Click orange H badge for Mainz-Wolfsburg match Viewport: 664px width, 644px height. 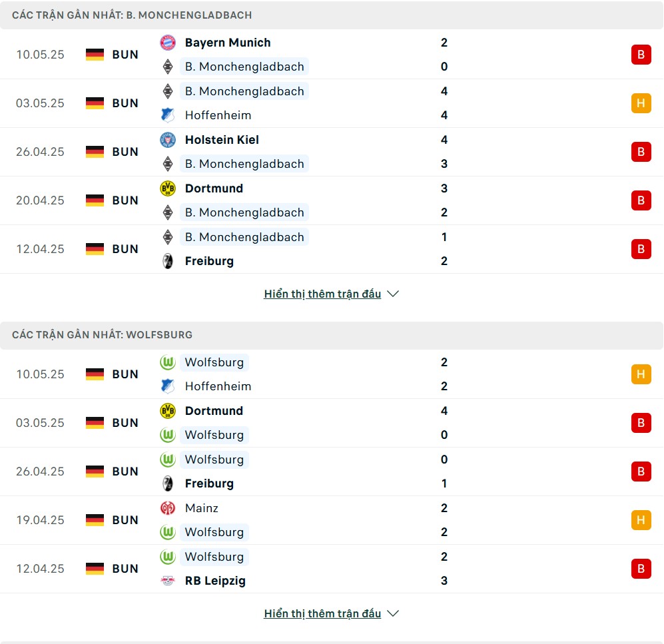click(641, 520)
